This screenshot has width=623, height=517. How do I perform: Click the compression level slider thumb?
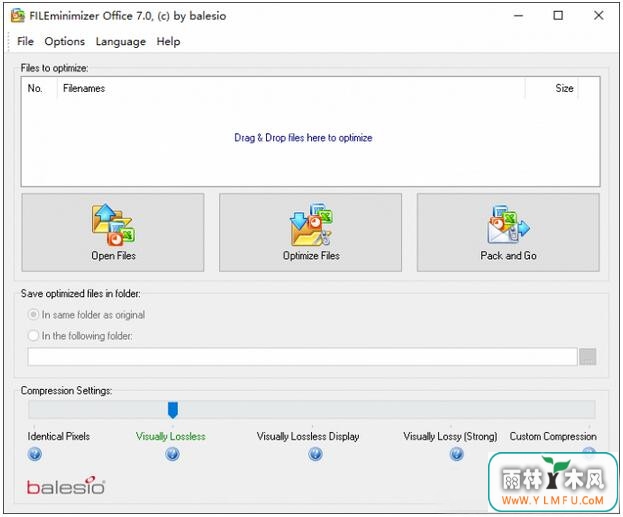172,410
